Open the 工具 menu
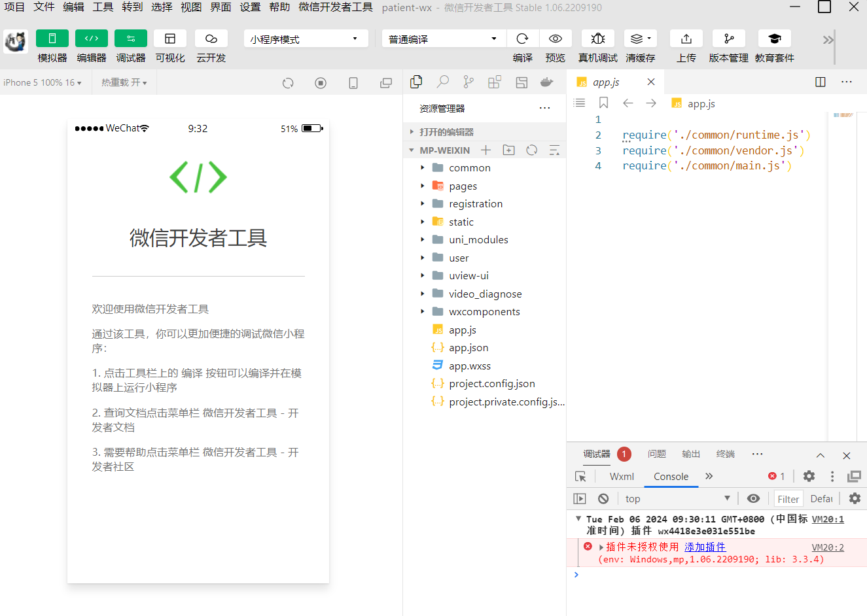 pyautogui.click(x=103, y=7)
